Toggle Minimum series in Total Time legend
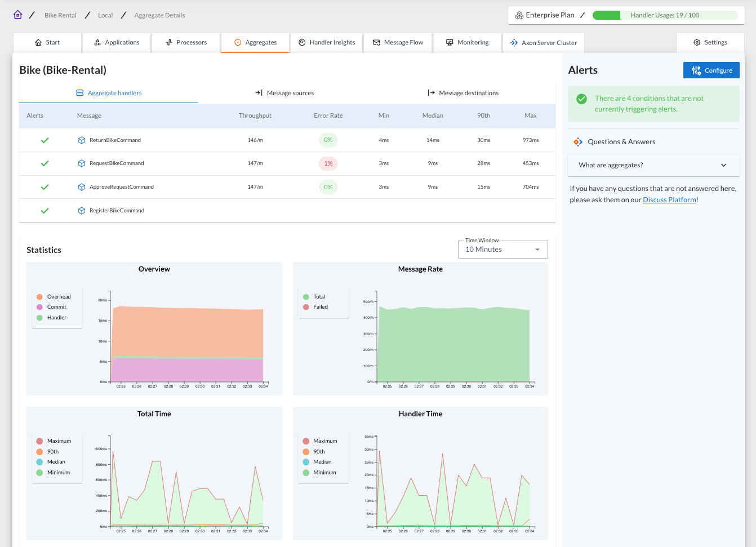Image resolution: width=756 pixels, height=547 pixels. (x=54, y=473)
